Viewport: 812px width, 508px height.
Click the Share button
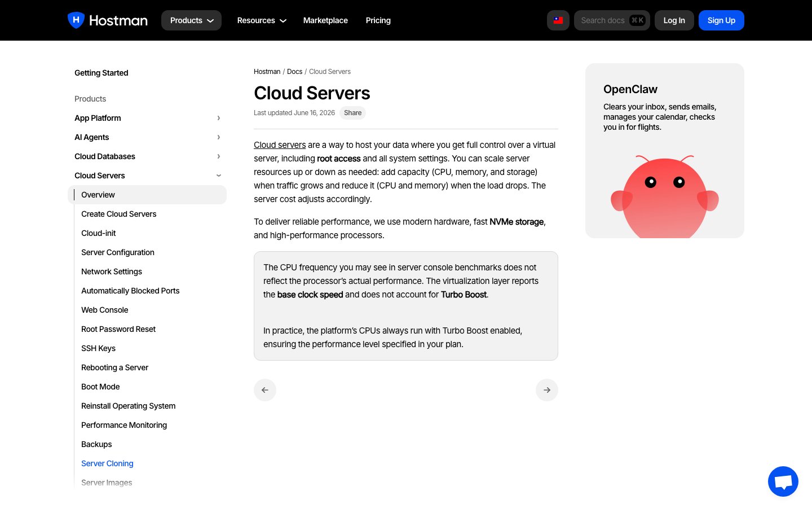(x=353, y=113)
